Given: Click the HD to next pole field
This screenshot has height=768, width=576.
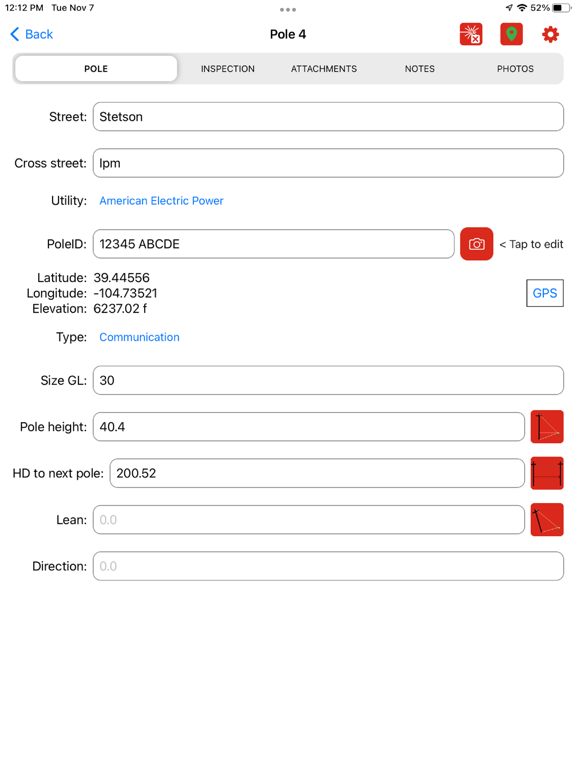Looking at the screenshot, I should click(x=317, y=473).
